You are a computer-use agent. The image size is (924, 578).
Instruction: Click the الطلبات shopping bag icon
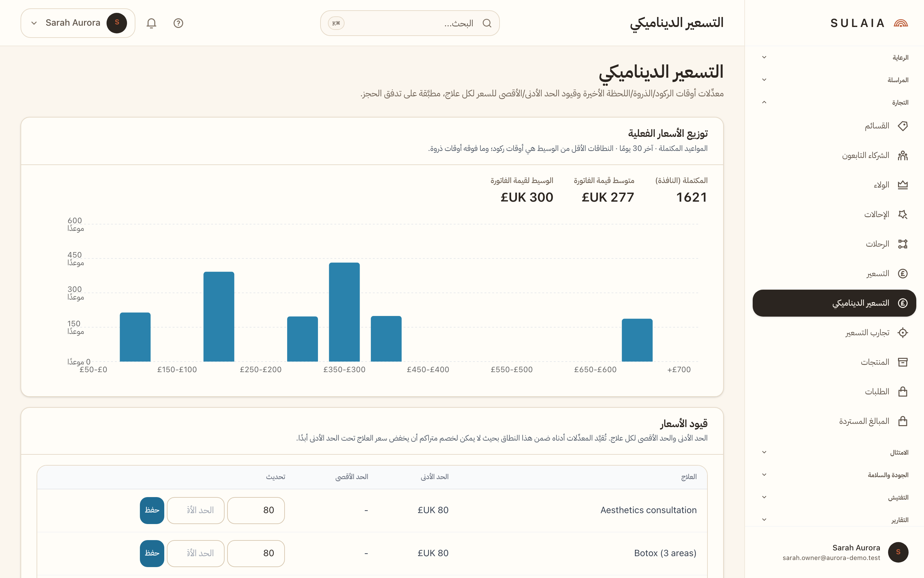pyautogui.click(x=903, y=392)
